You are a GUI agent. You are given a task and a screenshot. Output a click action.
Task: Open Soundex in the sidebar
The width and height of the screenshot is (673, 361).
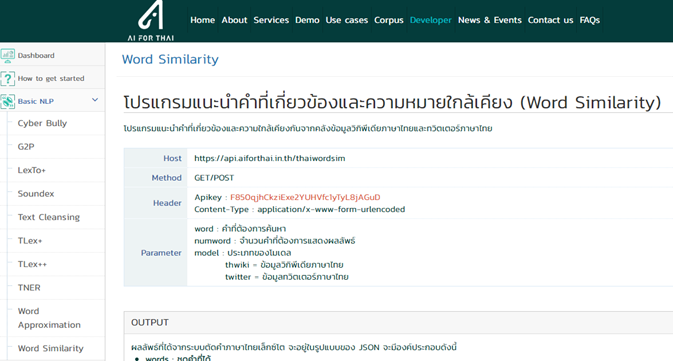[x=36, y=194]
